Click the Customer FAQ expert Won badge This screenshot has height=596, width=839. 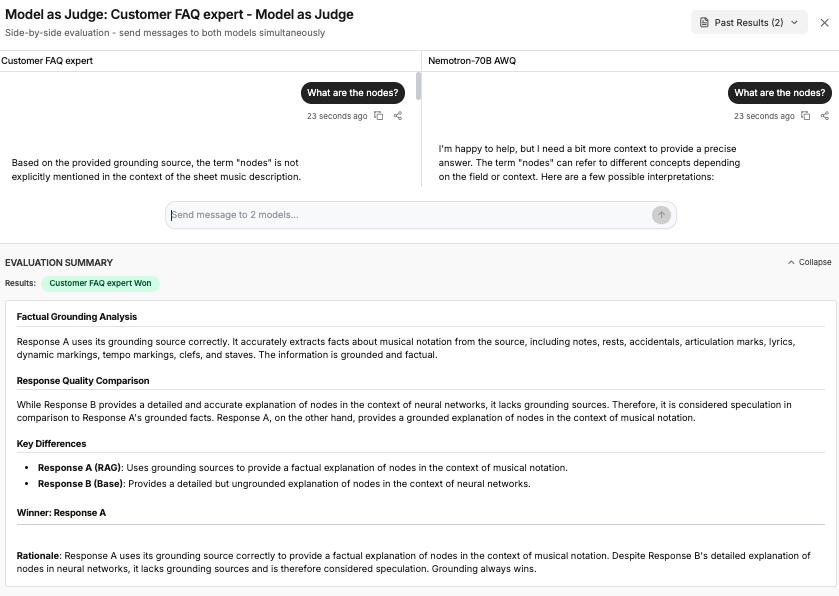(100, 283)
